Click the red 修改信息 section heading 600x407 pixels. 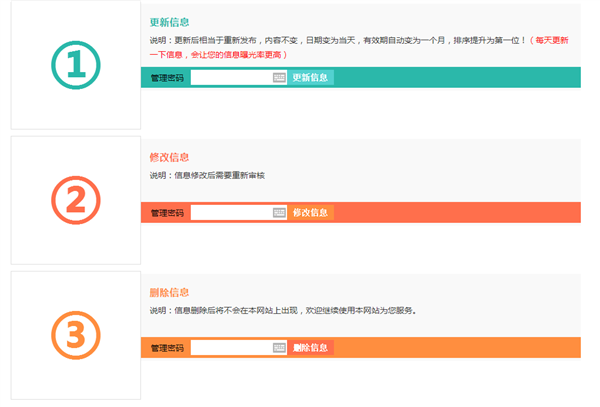tap(170, 157)
